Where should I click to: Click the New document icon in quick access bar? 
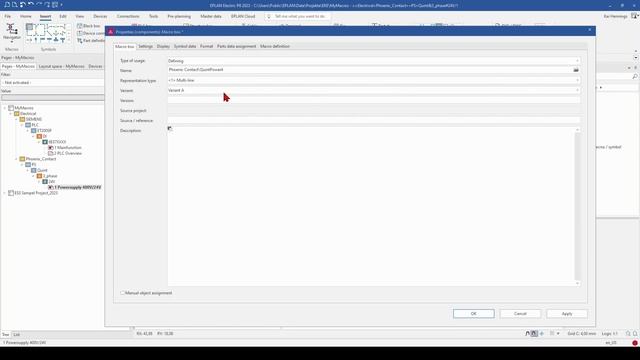click(7, 5)
